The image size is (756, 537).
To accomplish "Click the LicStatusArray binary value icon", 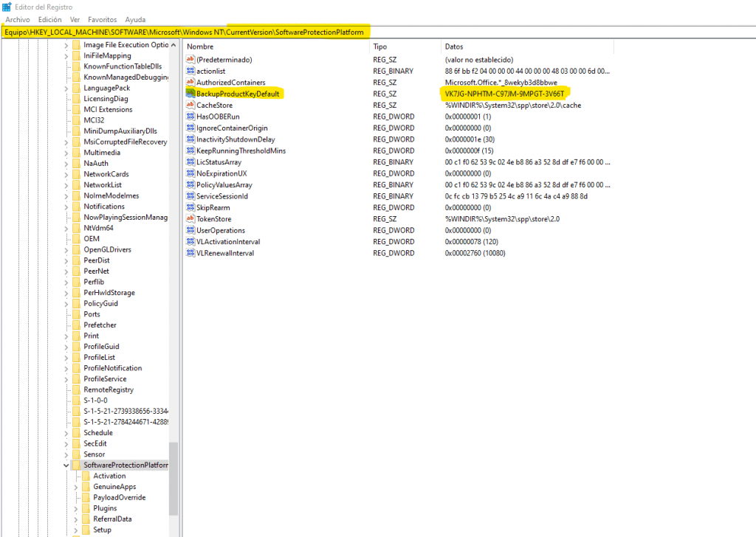I will point(190,162).
